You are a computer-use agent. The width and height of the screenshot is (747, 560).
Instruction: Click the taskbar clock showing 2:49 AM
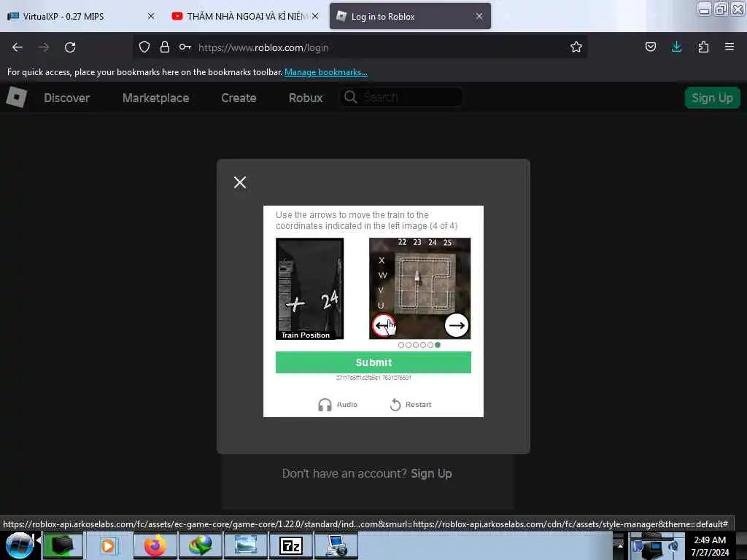click(710, 545)
